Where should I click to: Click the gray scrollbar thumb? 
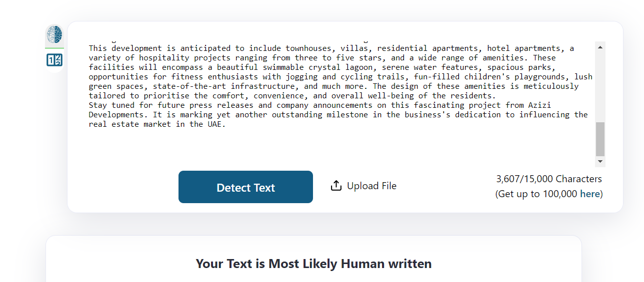pos(600,139)
